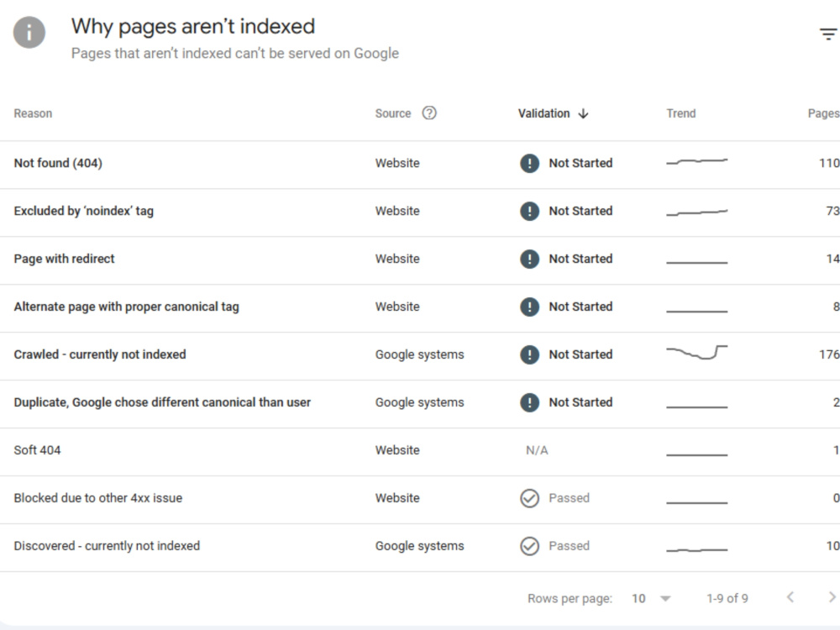
Task: Open the Duplicate, Google chose different canonical row
Action: click(420, 404)
